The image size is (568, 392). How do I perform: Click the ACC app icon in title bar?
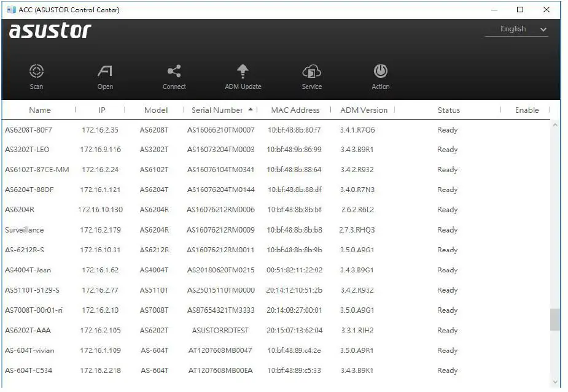point(11,10)
